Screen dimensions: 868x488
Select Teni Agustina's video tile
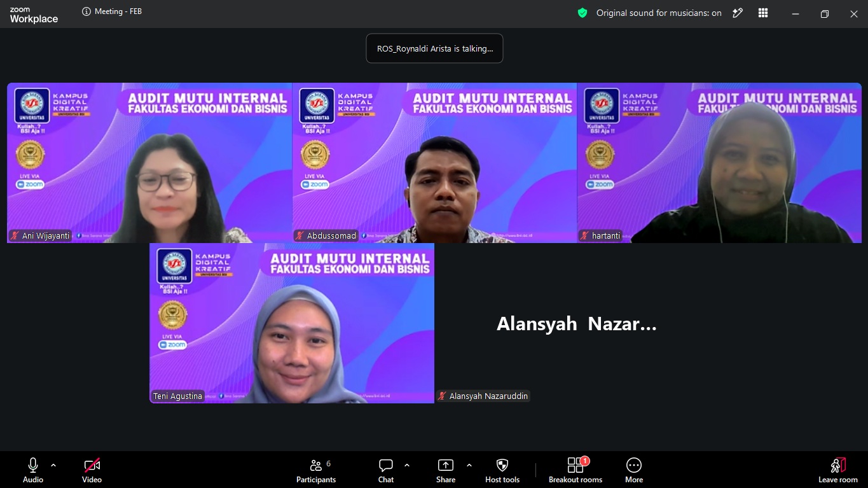point(292,323)
